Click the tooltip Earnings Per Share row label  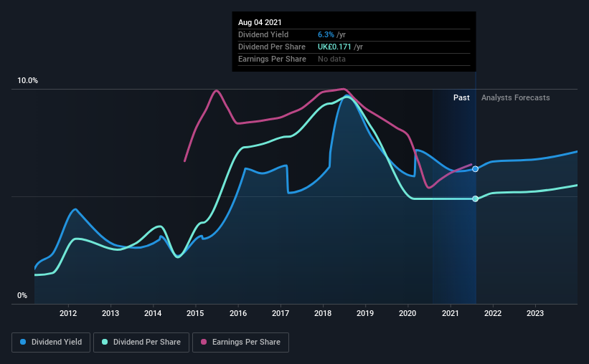tap(272, 59)
